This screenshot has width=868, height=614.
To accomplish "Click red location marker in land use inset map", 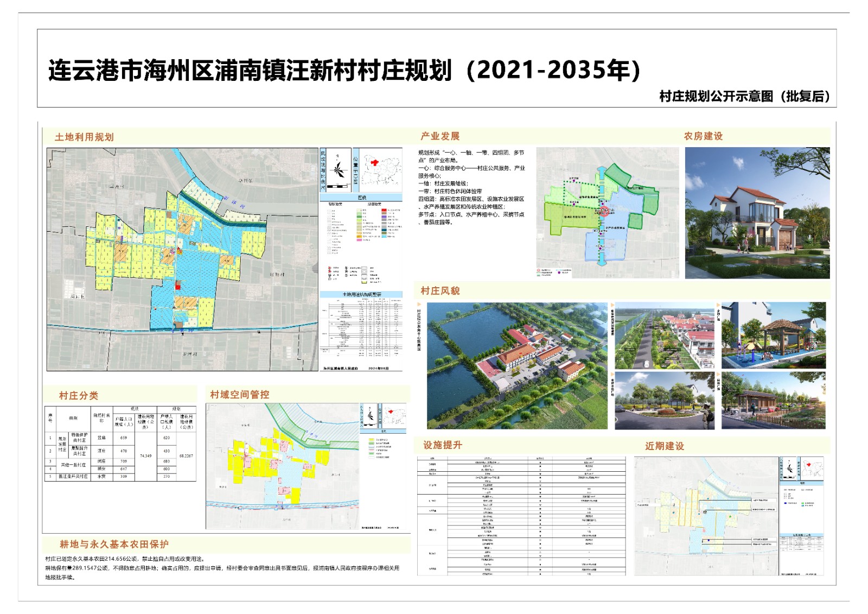I will coord(374,162).
